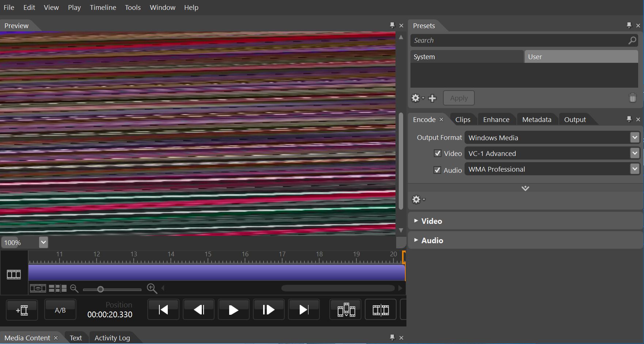Select the Media Content tab
Screen dimensions: 644x344
click(x=27, y=338)
